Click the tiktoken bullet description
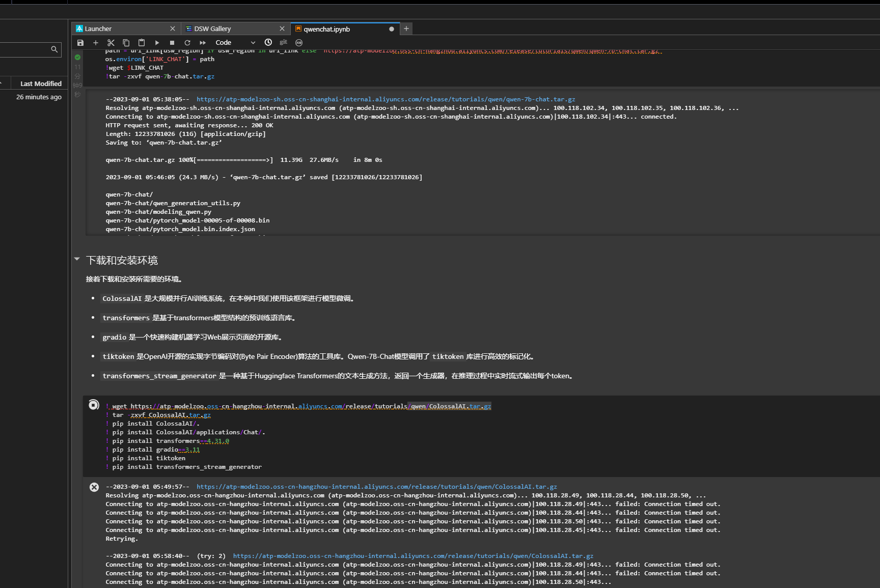The height and width of the screenshot is (588, 880). 319,356
